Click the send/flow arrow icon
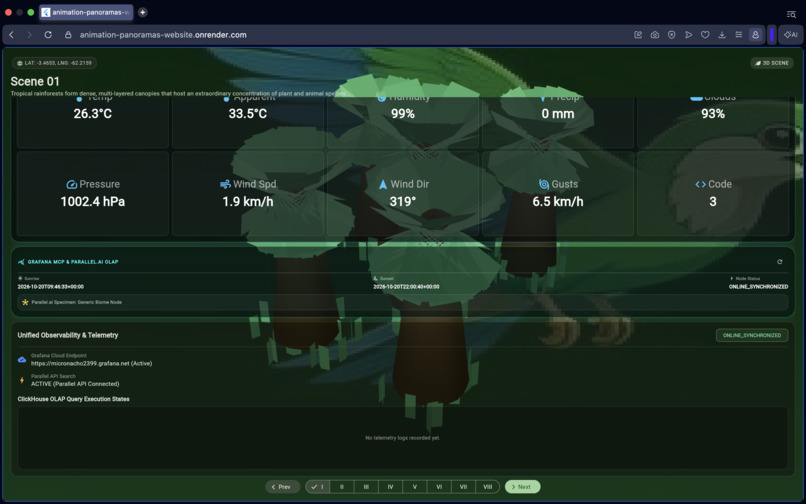The width and height of the screenshot is (806, 504). point(688,35)
